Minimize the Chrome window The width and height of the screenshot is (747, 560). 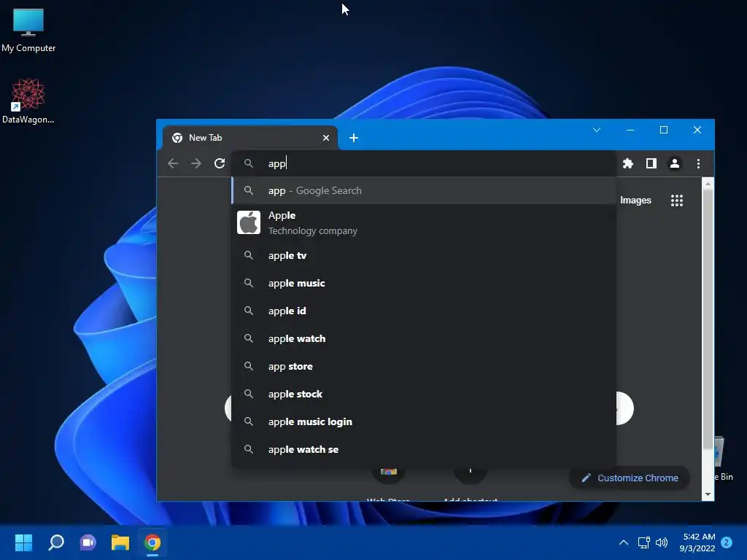630,130
